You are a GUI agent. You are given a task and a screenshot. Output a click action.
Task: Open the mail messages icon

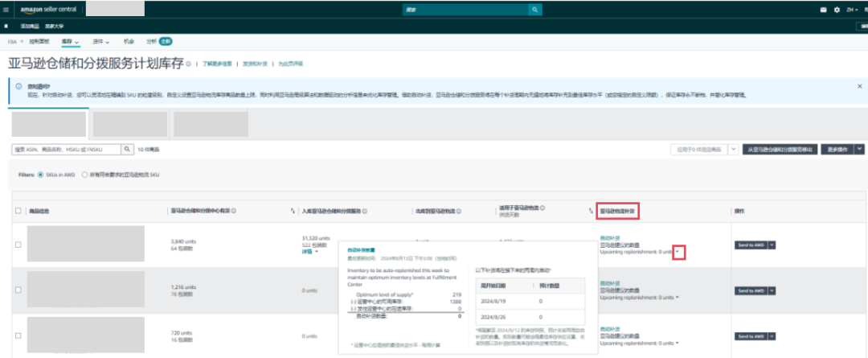coord(823,10)
